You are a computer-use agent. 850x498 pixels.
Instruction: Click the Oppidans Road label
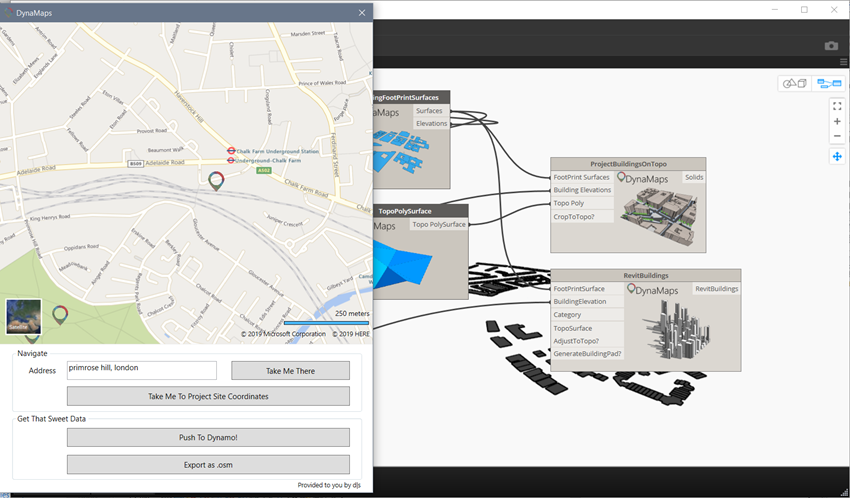[x=81, y=248]
